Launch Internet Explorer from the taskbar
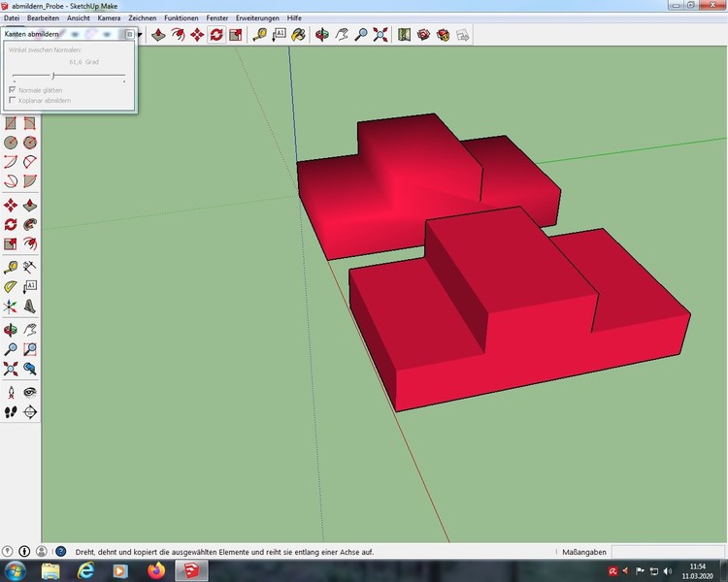The image size is (728, 582). [86, 570]
